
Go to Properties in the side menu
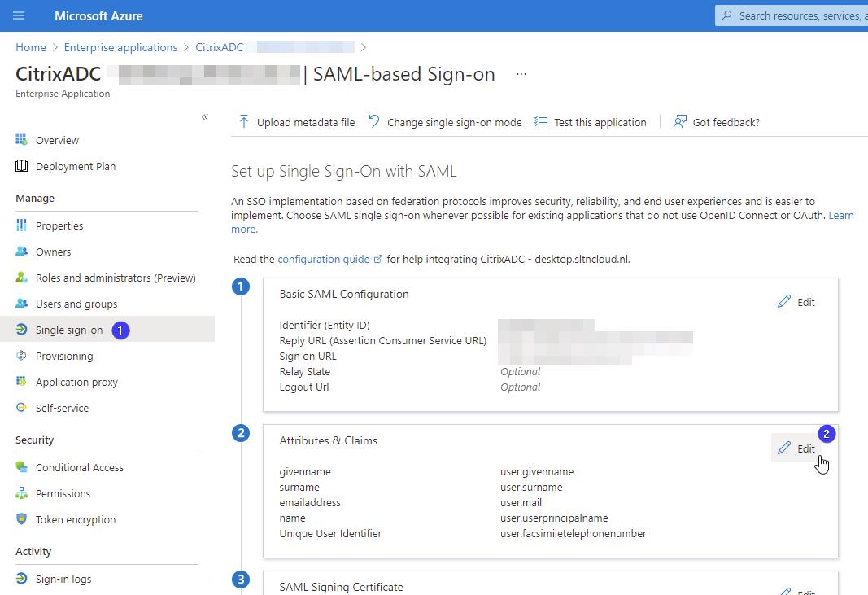click(x=59, y=225)
